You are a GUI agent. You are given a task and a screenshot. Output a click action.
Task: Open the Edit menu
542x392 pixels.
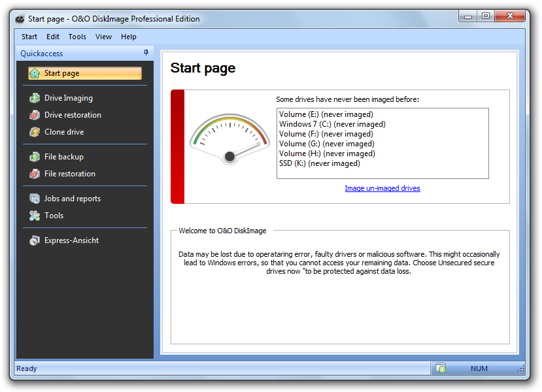click(53, 37)
